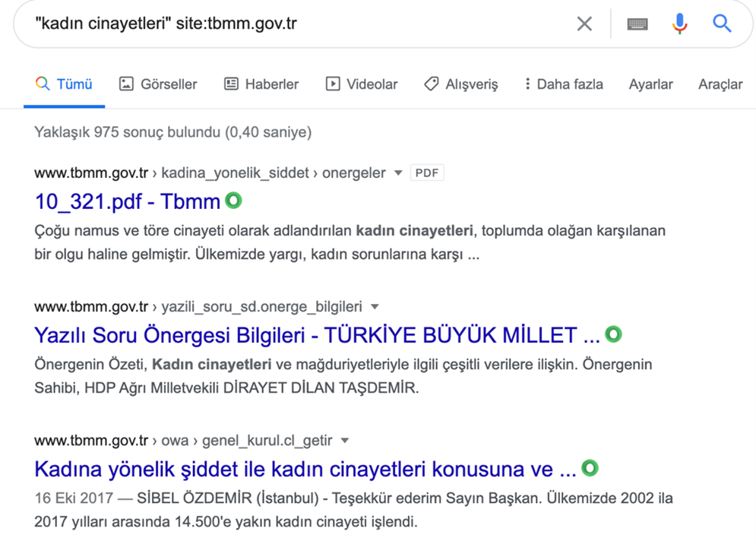Open the Videolar tab

pyautogui.click(x=362, y=84)
